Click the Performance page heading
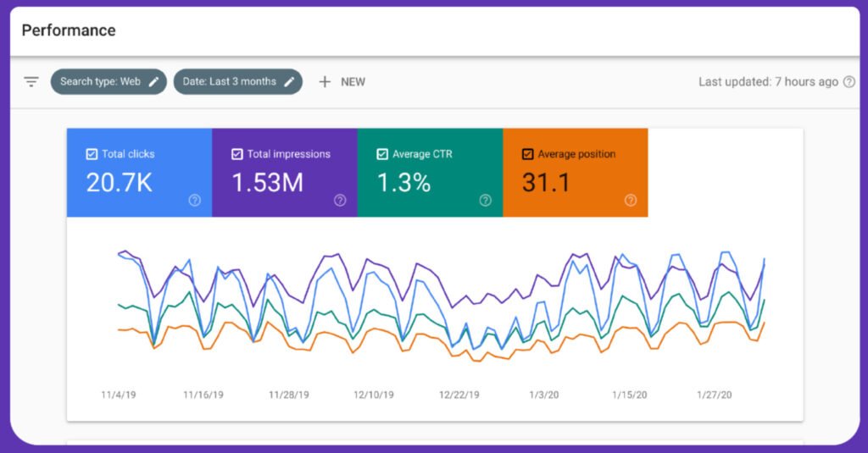Screen dimensions: 868x453 69,30
